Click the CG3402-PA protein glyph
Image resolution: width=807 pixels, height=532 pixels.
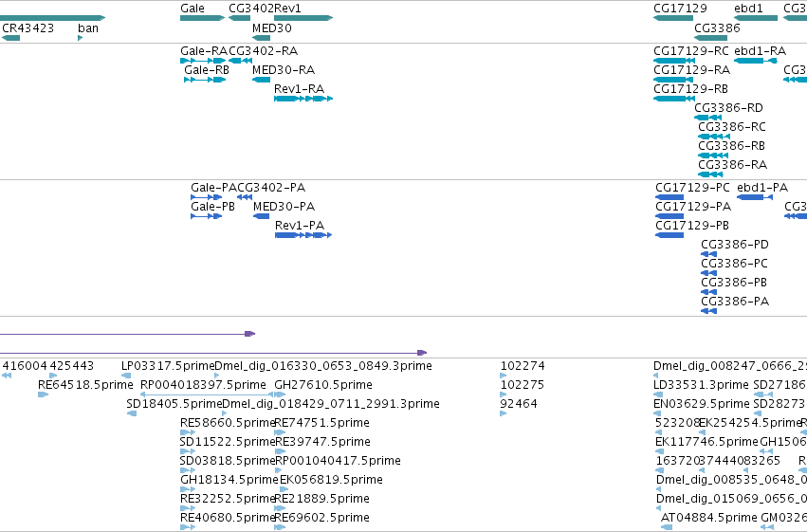245,197
